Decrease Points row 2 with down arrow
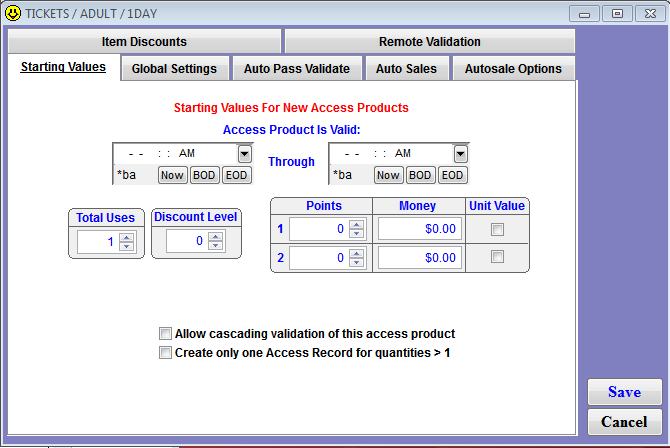The height and width of the screenshot is (448, 670). click(356, 262)
